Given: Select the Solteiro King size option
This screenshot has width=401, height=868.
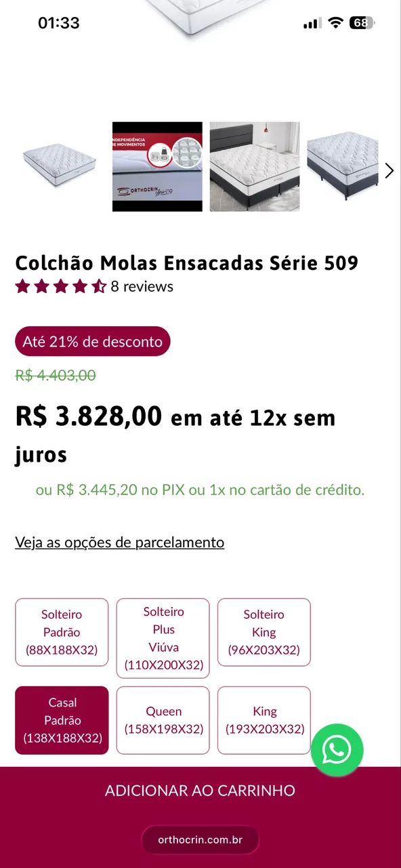Looking at the screenshot, I should (263, 632).
